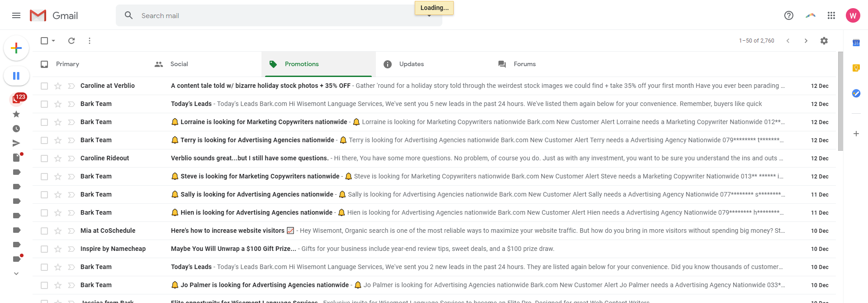Screen dimensions: 868x303
Task: Open the Support help icon
Action: click(x=788, y=15)
